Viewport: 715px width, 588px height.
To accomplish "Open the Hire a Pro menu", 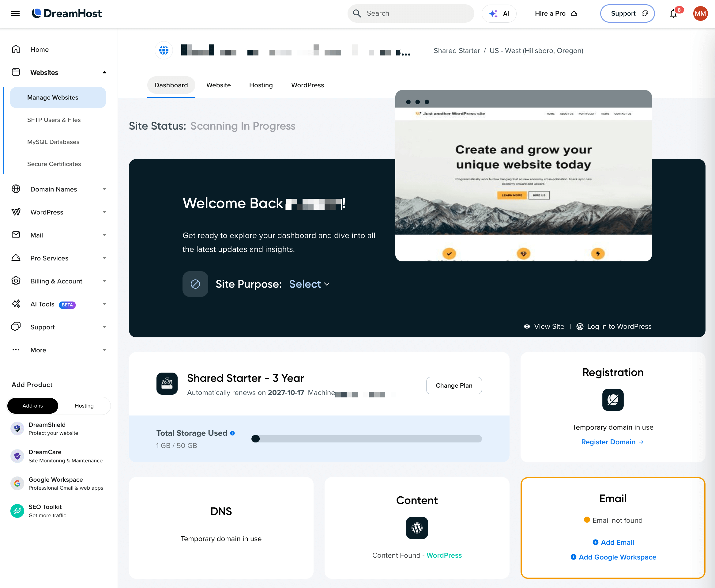I will pos(555,13).
